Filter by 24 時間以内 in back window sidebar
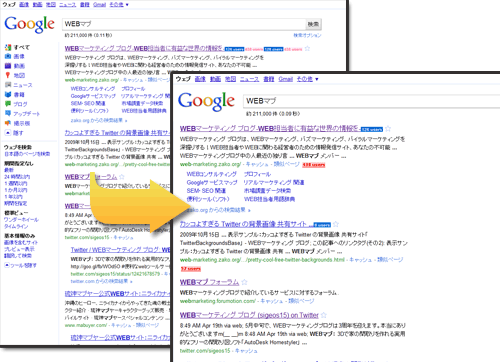Viewport: 500px width, 362px height. (17, 177)
